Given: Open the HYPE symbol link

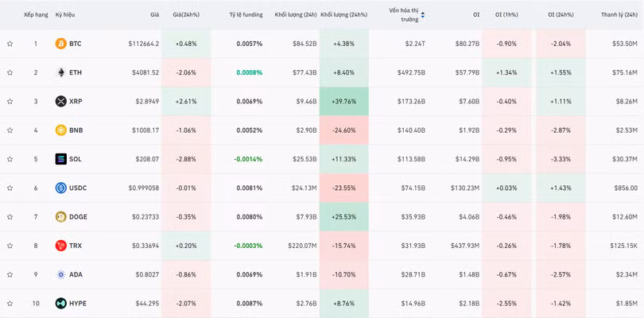Looking at the screenshot, I should pos(77,304).
